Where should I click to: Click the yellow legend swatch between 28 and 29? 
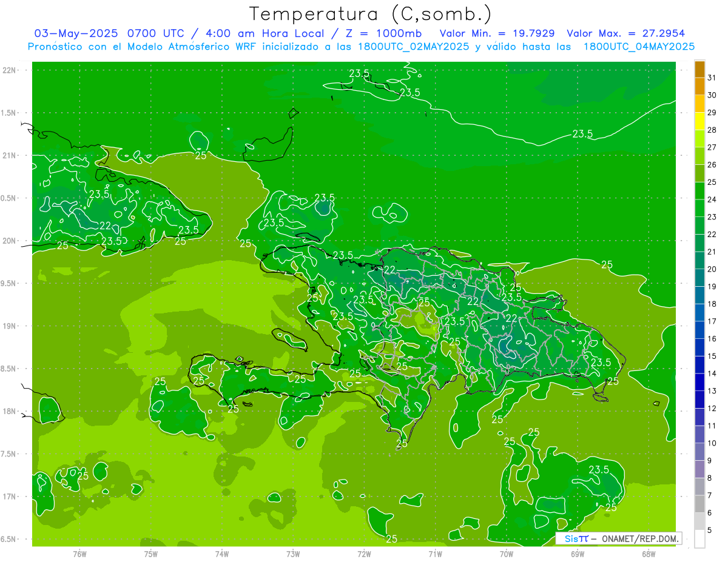699,122
